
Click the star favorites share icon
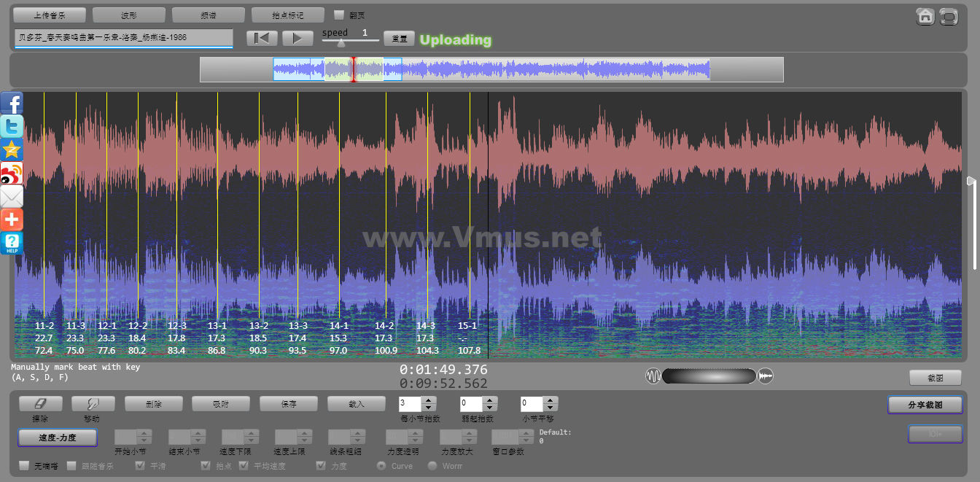[12, 149]
